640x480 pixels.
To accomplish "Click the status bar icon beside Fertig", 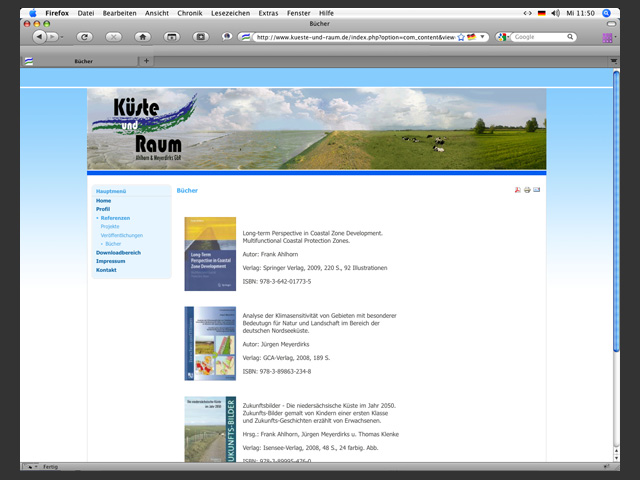I will click(31, 467).
